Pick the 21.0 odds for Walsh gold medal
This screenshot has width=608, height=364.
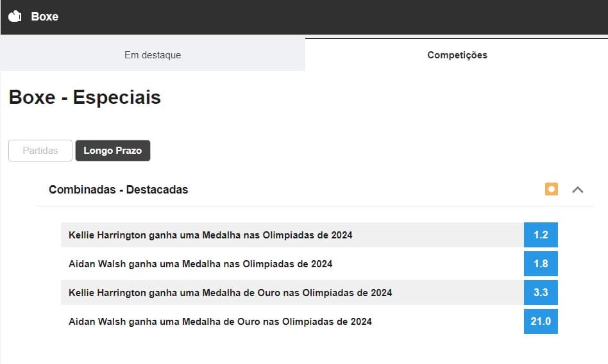point(541,321)
